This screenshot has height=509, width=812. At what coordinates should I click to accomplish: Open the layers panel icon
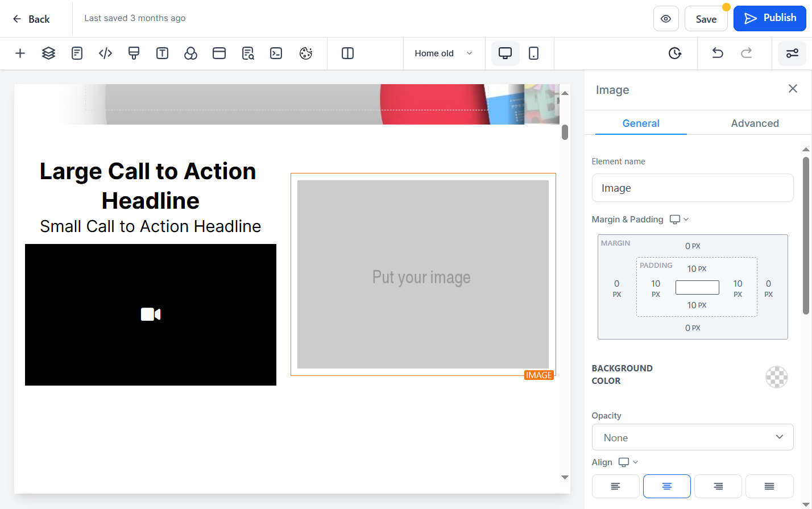click(48, 53)
